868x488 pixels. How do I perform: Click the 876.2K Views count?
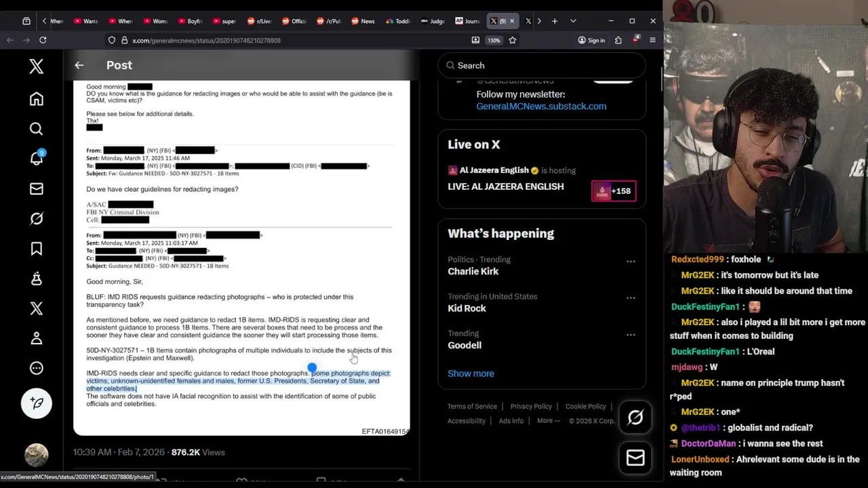tap(198, 452)
